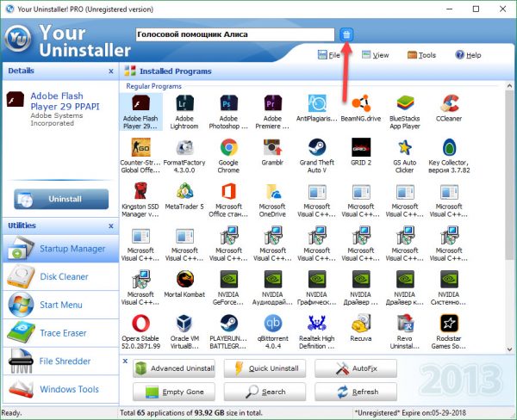Open the View menu
Image resolution: width=517 pixels, height=420 pixels.
click(x=375, y=55)
